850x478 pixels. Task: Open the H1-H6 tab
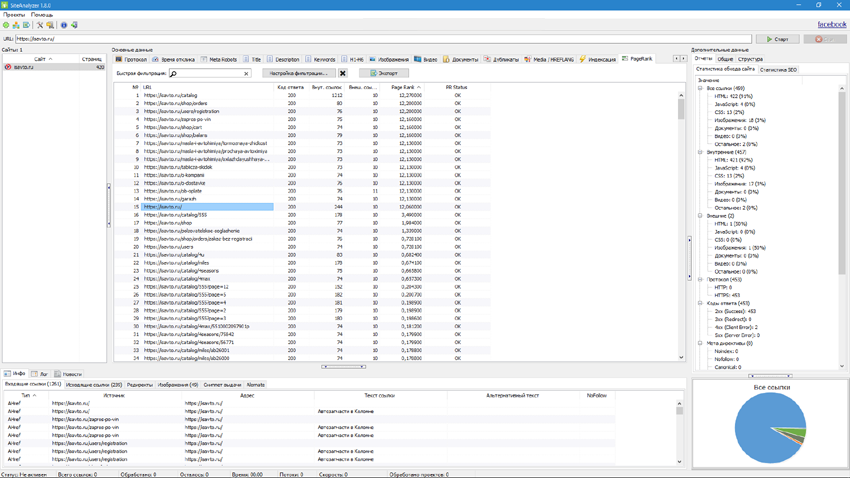352,59
